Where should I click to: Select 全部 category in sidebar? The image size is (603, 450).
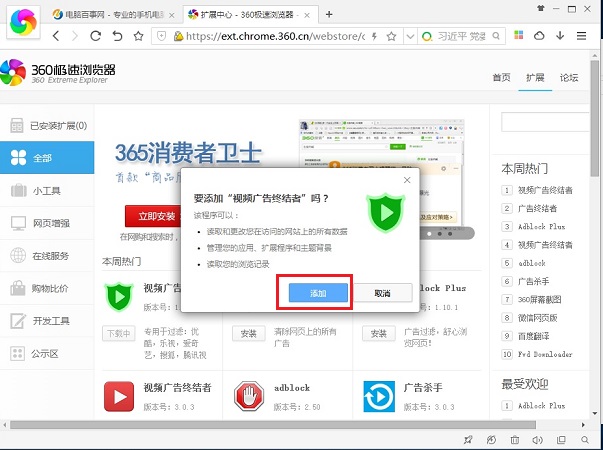[47, 158]
